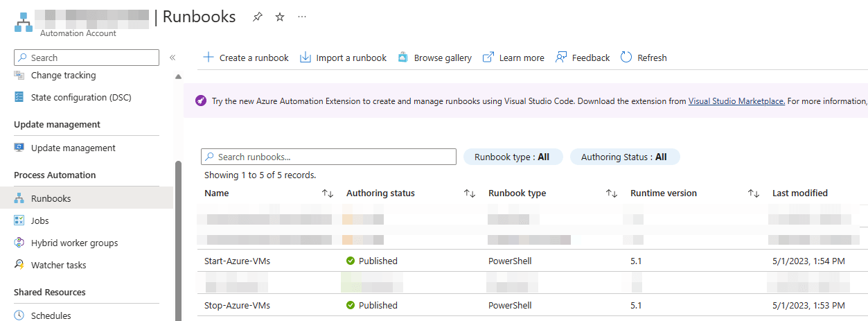Select Hybrid worker groups menu item
Image resolution: width=868 pixels, height=321 pixels.
[x=74, y=243]
